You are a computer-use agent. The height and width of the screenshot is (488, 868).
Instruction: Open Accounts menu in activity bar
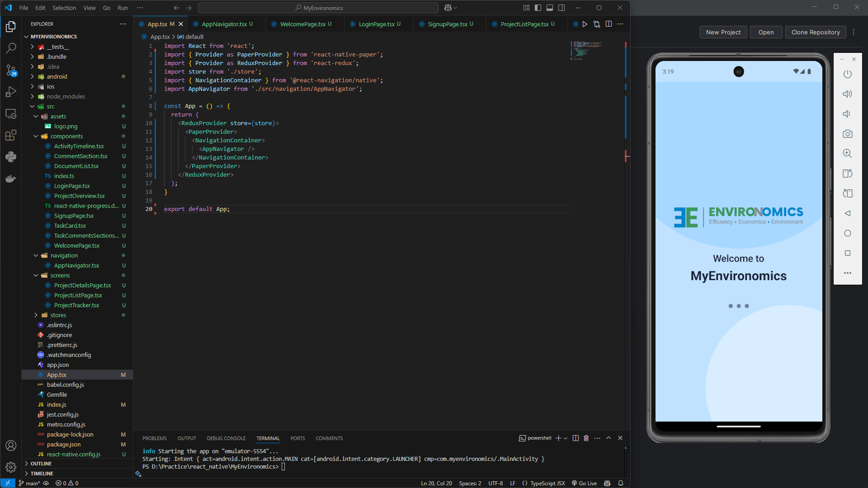[x=11, y=446]
